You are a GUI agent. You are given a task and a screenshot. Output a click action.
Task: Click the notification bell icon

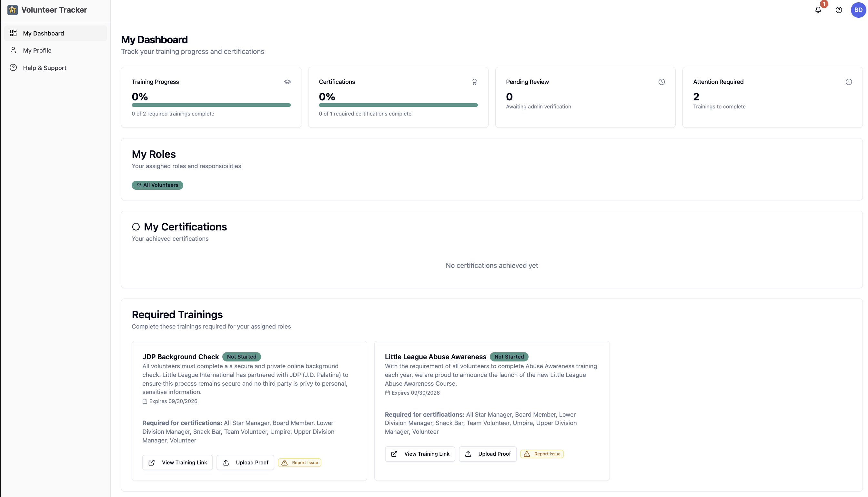(x=818, y=10)
